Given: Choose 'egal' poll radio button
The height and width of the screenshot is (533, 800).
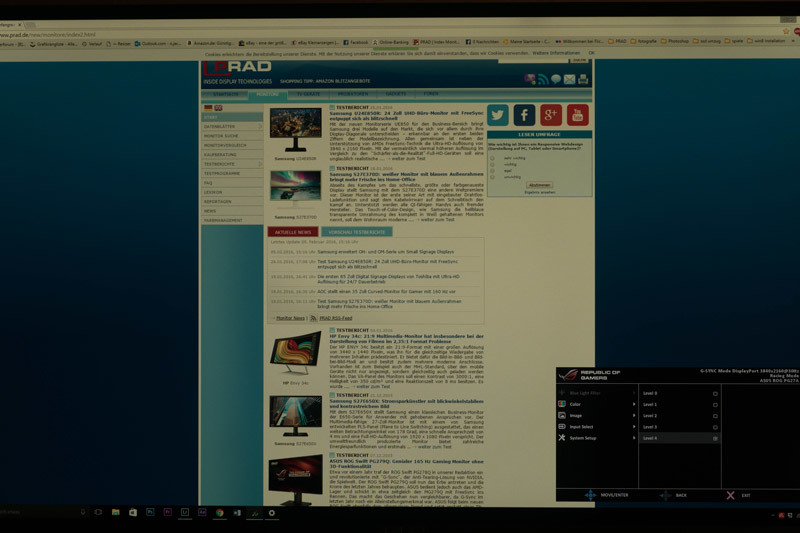Looking at the screenshot, I should (x=492, y=171).
